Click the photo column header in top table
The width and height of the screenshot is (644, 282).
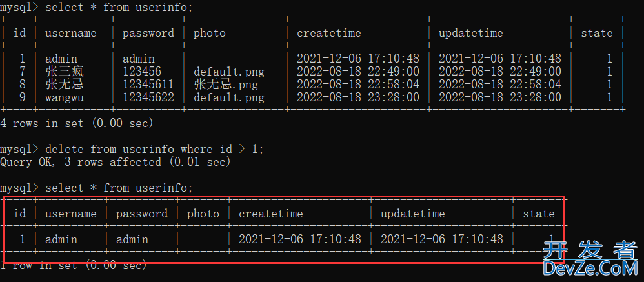[210, 33]
